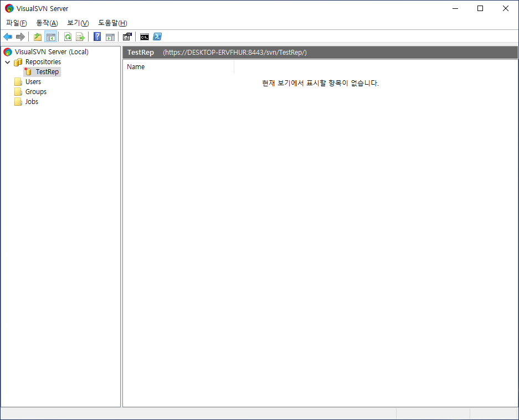Select the Groups folder in tree

[36, 92]
